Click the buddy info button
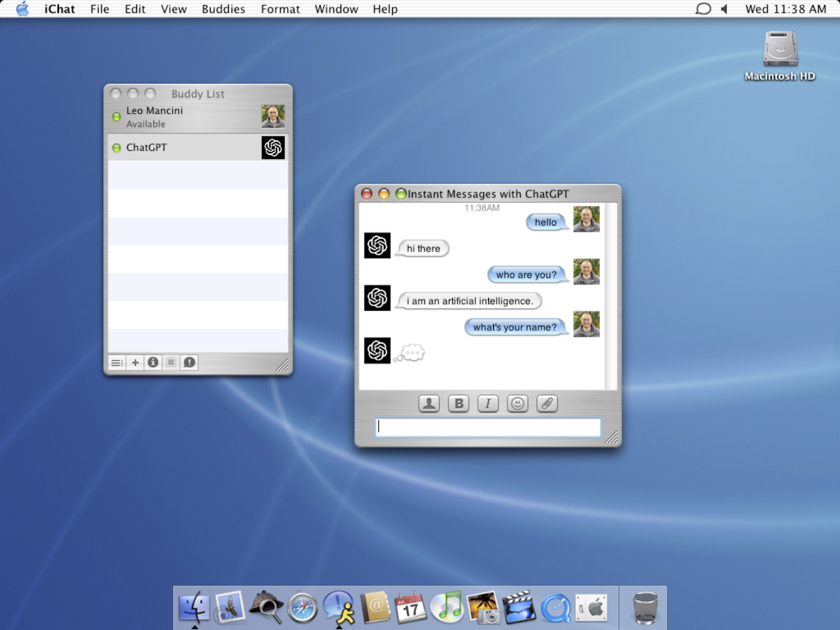Screen dimensions: 840x630 [x=153, y=363]
